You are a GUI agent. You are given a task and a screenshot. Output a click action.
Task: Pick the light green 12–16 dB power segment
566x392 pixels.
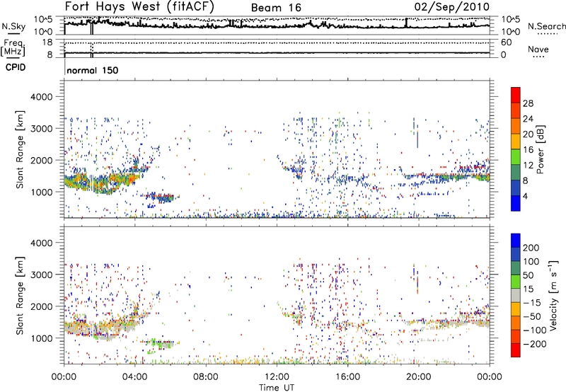[x=516, y=157]
